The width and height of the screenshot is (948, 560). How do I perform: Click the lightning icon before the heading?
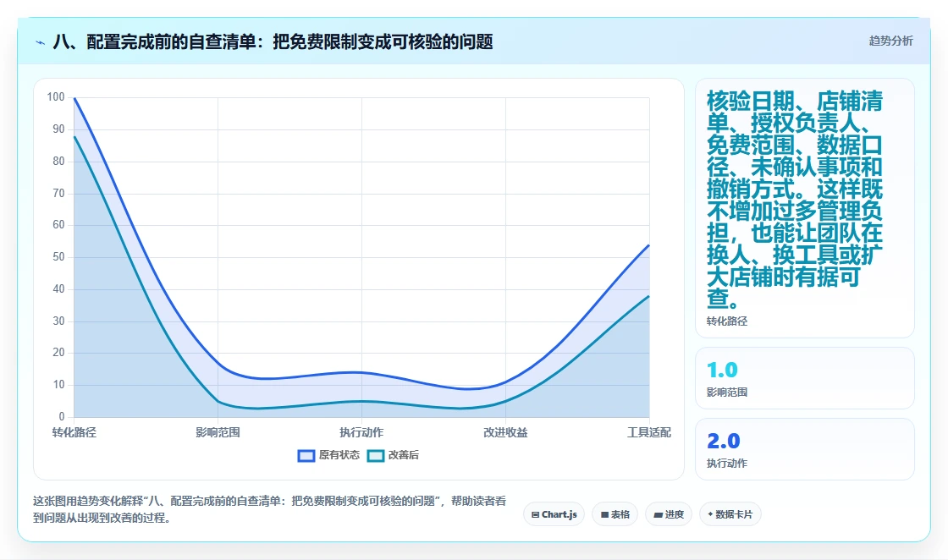tap(41, 42)
